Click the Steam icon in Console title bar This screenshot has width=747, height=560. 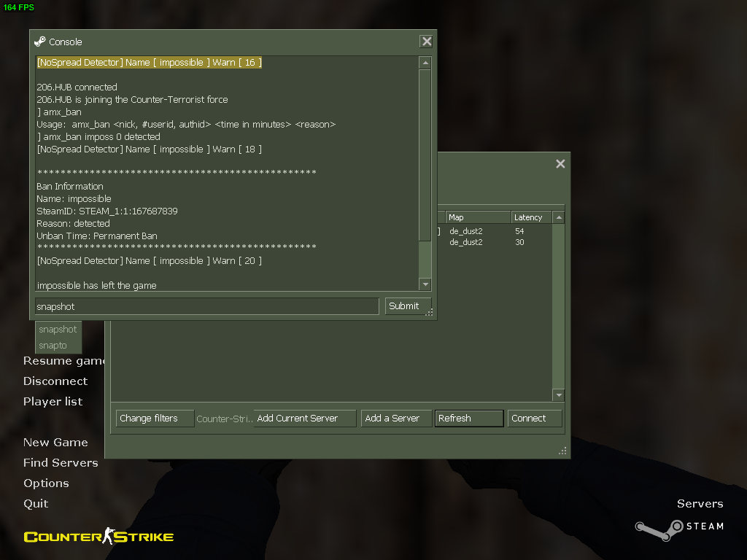[40, 42]
